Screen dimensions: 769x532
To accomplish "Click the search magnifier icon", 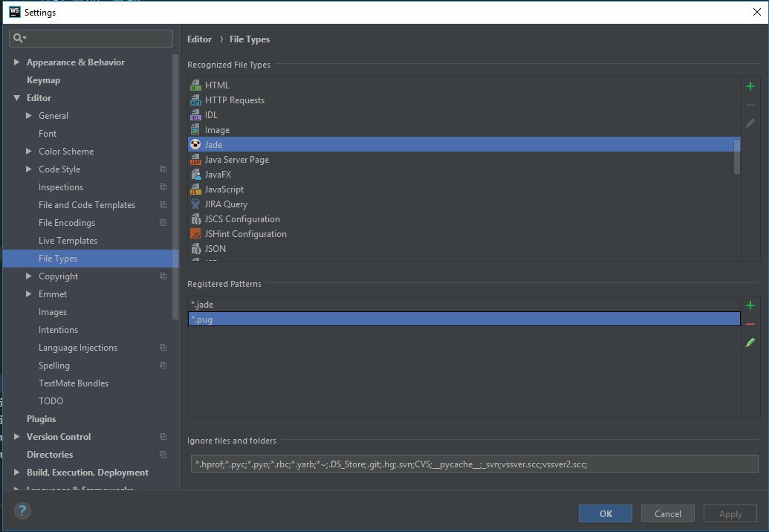I will (19, 38).
